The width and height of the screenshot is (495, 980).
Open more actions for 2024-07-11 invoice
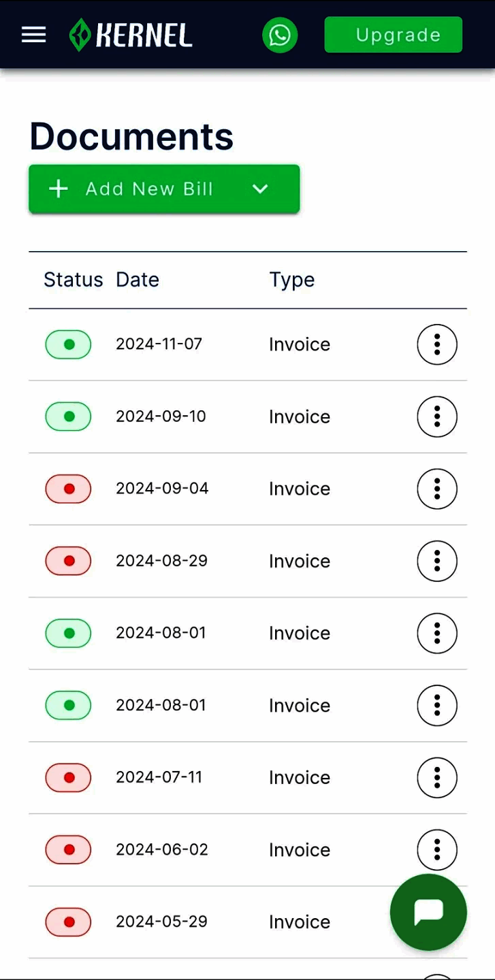point(437,777)
